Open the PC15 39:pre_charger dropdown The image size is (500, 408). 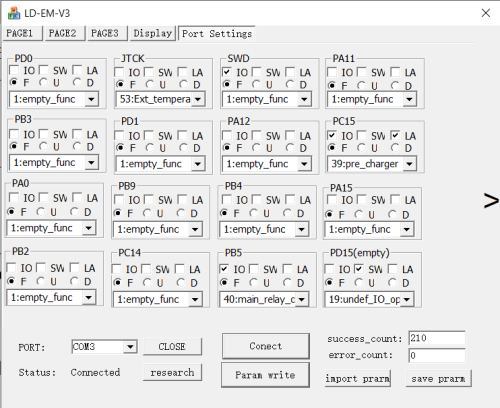(x=409, y=164)
